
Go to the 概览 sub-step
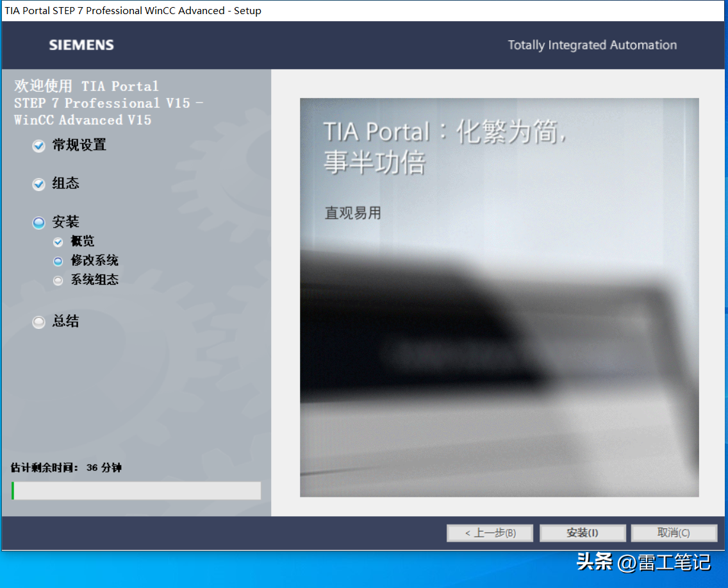[x=83, y=241]
